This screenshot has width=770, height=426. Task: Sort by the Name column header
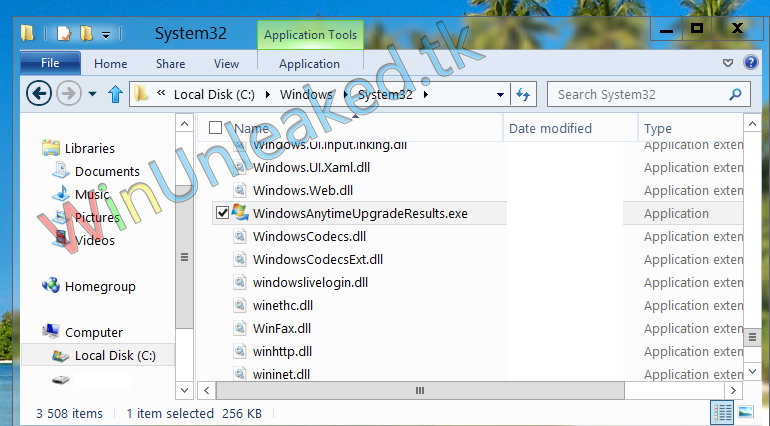[251, 129]
